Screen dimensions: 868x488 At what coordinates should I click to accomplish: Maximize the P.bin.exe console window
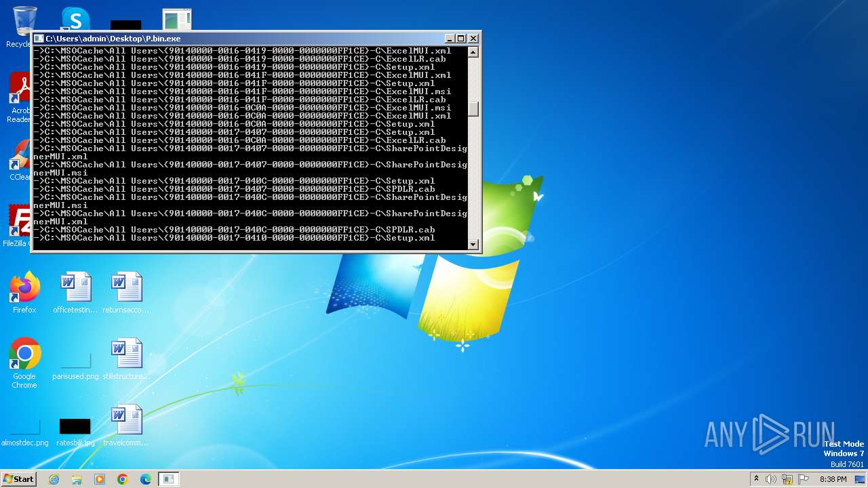point(460,39)
